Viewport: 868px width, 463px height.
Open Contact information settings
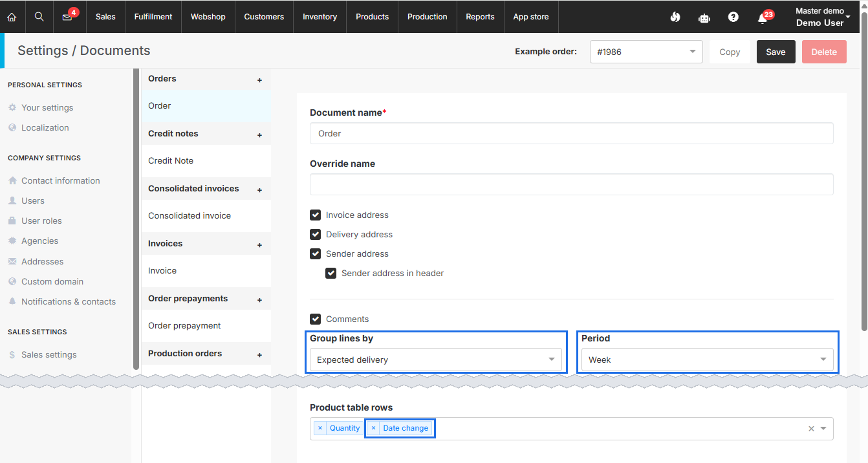(60, 180)
